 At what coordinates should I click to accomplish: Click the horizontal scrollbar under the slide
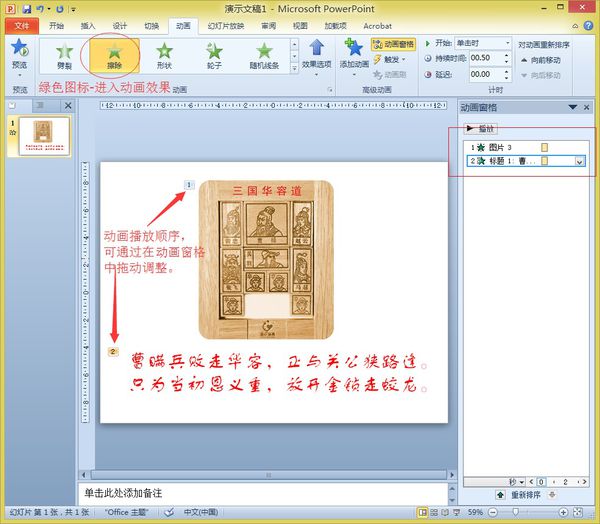pyautogui.click(x=268, y=475)
